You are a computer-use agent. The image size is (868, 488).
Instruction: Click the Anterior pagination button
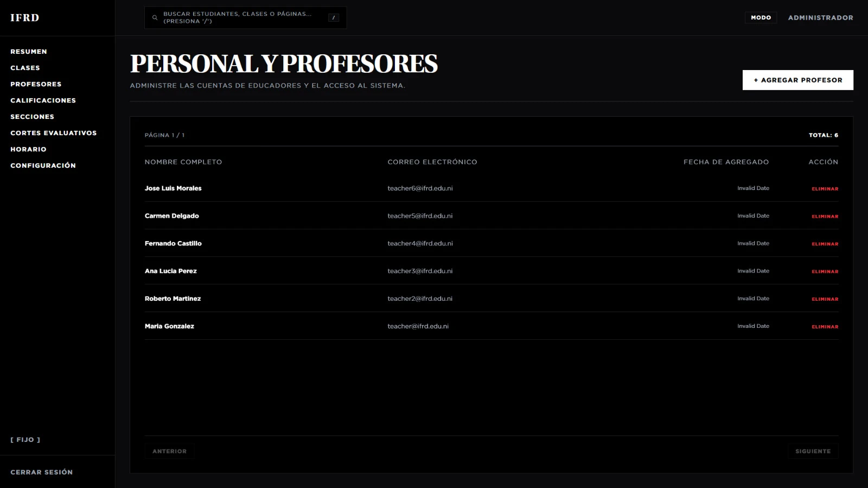click(169, 451)
